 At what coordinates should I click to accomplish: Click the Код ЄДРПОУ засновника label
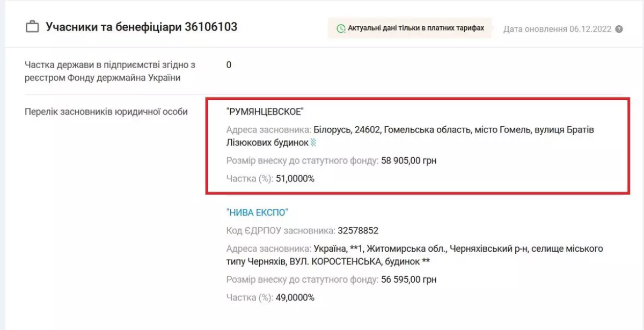click(280, 231)
